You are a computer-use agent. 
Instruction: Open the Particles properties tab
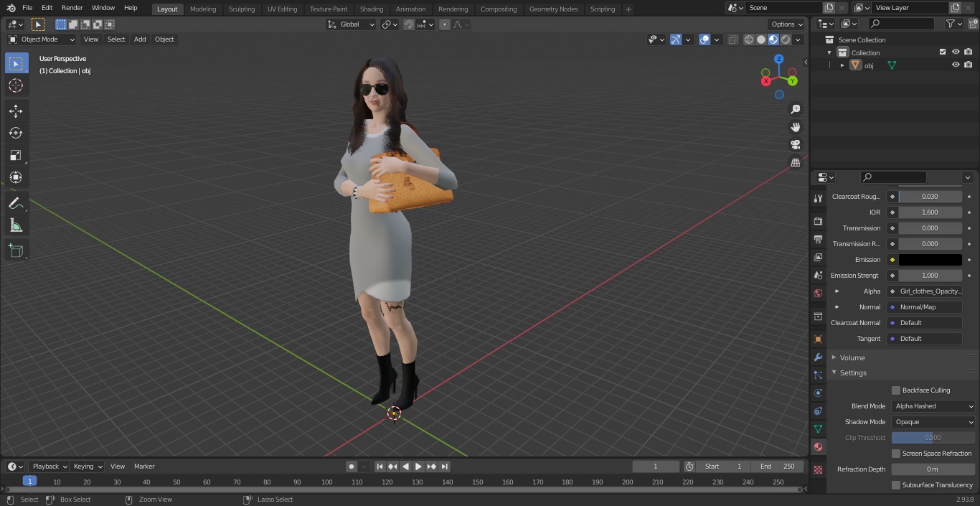click(x=818, y=375)
